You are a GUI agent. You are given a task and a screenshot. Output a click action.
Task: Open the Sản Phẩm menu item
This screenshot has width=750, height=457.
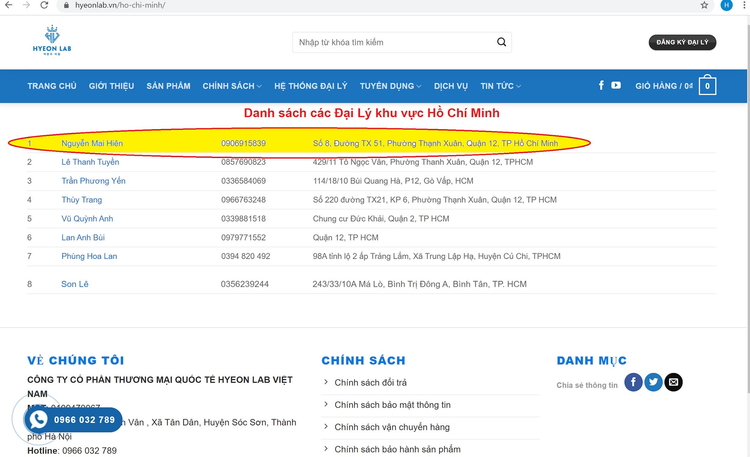[168, 86]
